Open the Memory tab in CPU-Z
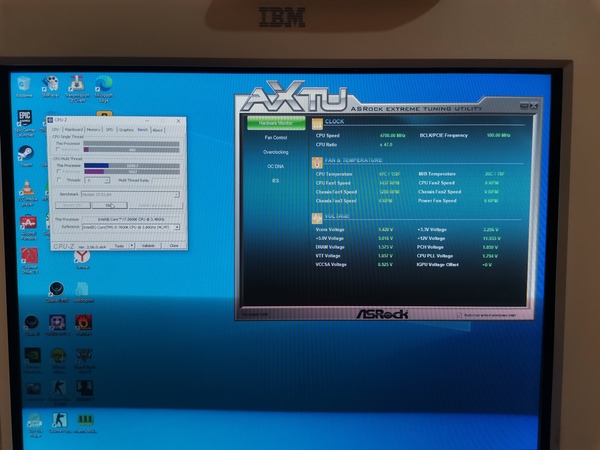The image size is (600, 450). [x=93, y=130]
